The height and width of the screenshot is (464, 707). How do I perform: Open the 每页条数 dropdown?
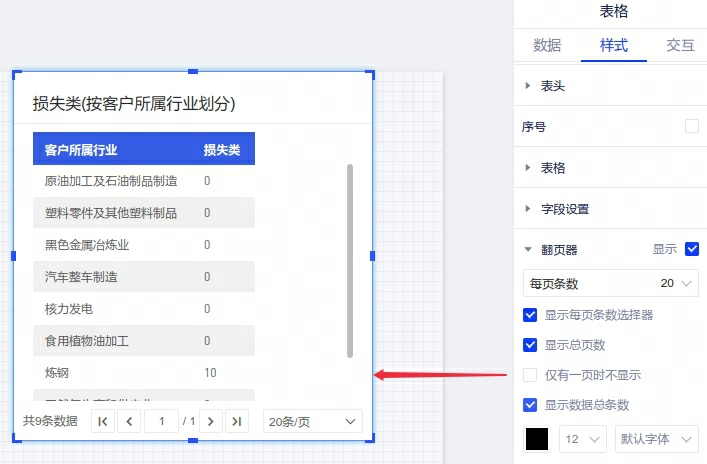tap(610, 284)
